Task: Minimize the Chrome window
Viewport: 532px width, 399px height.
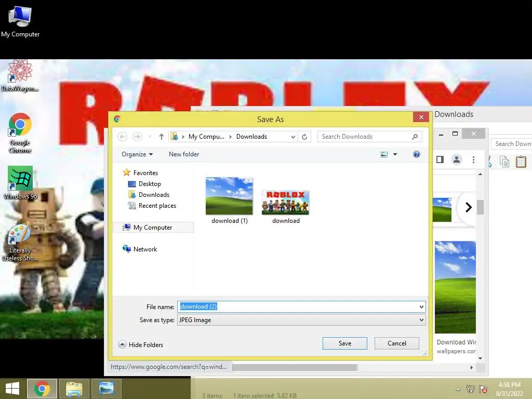Action: pyautogui.click(x=441, y=135)
